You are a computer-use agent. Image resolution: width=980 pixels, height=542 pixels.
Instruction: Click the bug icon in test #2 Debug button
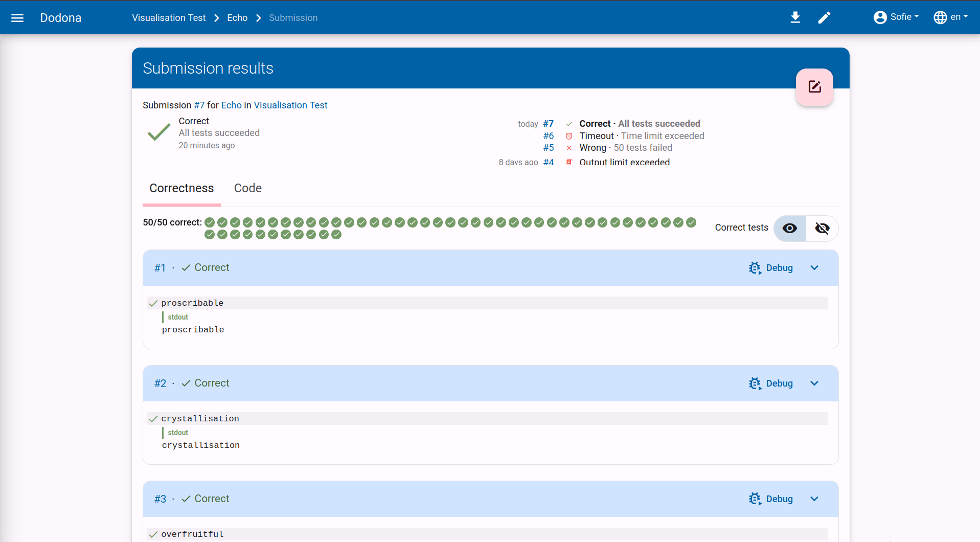click(755, 383)
